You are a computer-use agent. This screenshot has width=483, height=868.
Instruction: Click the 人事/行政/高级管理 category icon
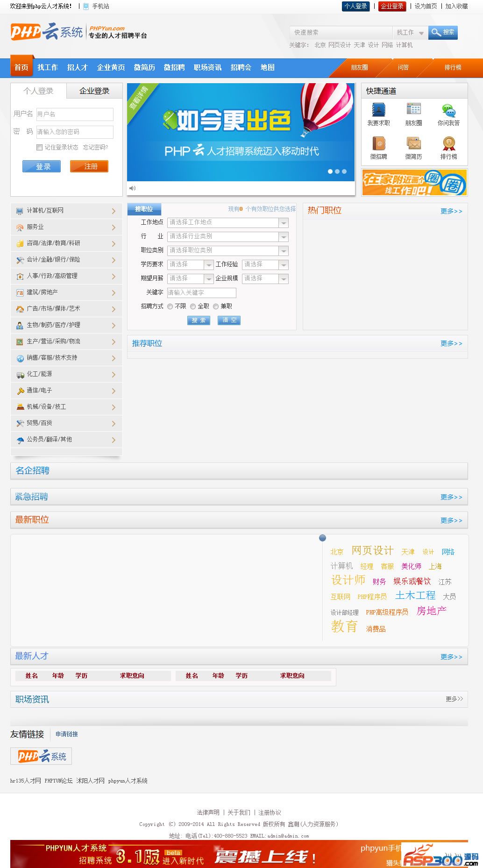coord(20,277)
